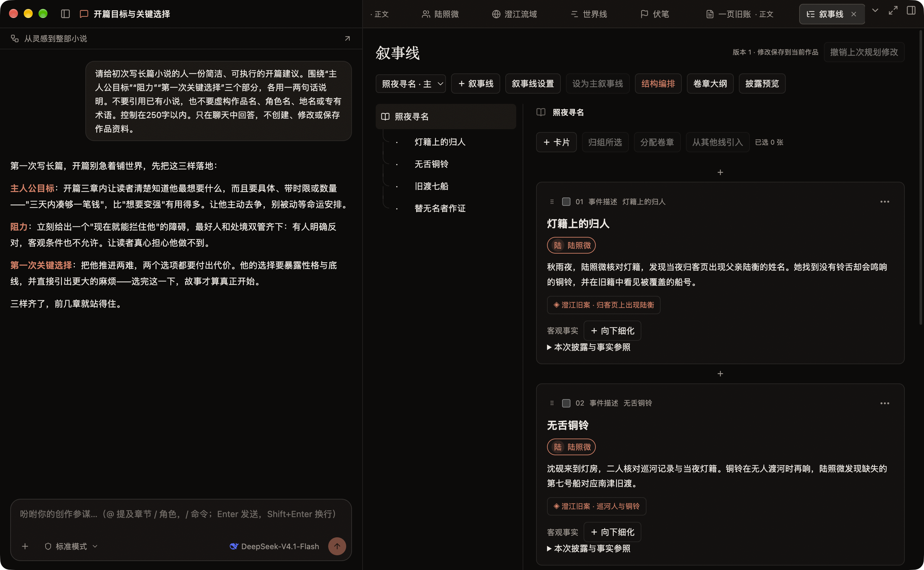Screen dimensions: 924x570
Task: Switch to the 世界线 tab
Action: (x=589, y=14)
